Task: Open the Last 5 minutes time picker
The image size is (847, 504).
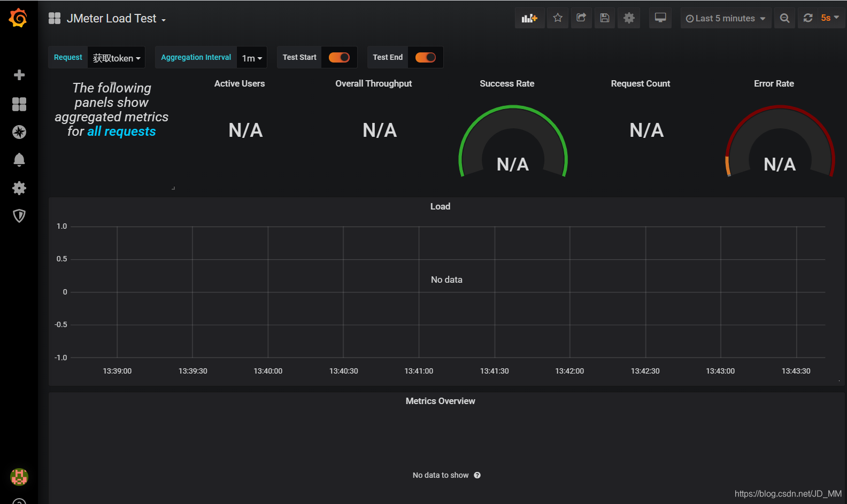Action: click(x=726, y=18)
